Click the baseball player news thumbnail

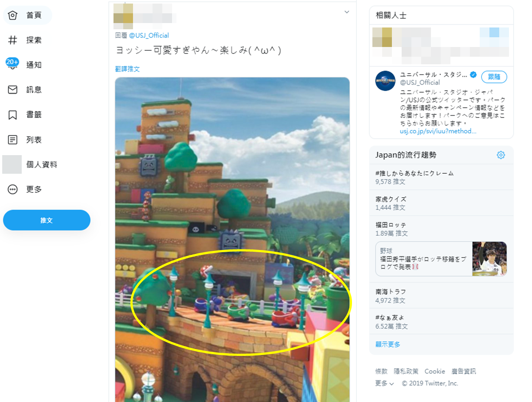pyautogui.click(x=489, y=259)
